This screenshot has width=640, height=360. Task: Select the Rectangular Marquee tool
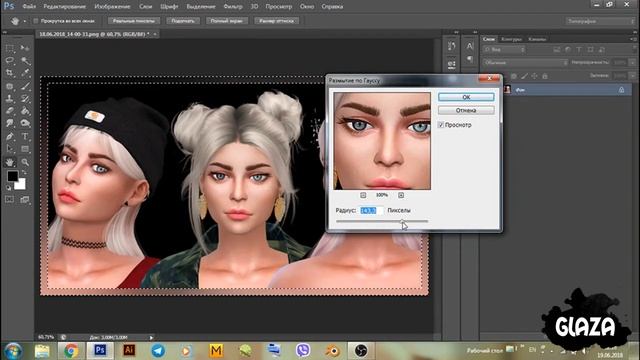(10, 49)
